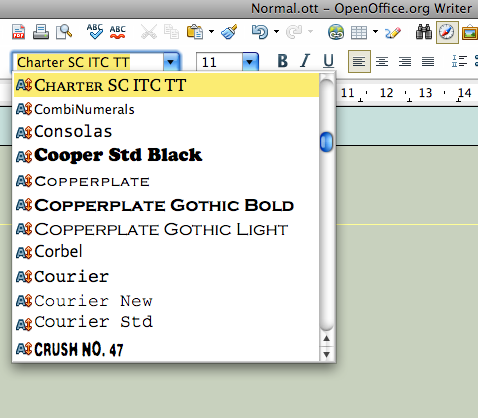This screenshot has width=478, height=418.
Task: Collapse the font name dropdown arrow
Action: 171,62
